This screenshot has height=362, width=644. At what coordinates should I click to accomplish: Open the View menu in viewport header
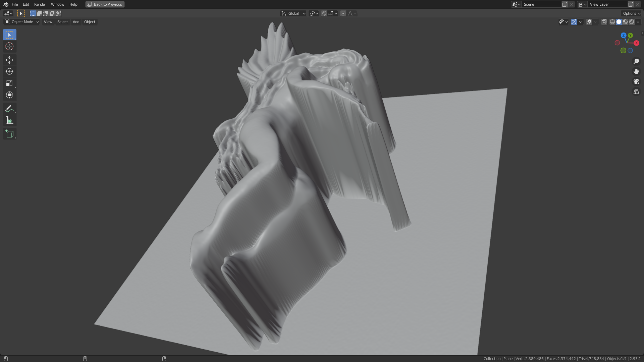point(48,22)
